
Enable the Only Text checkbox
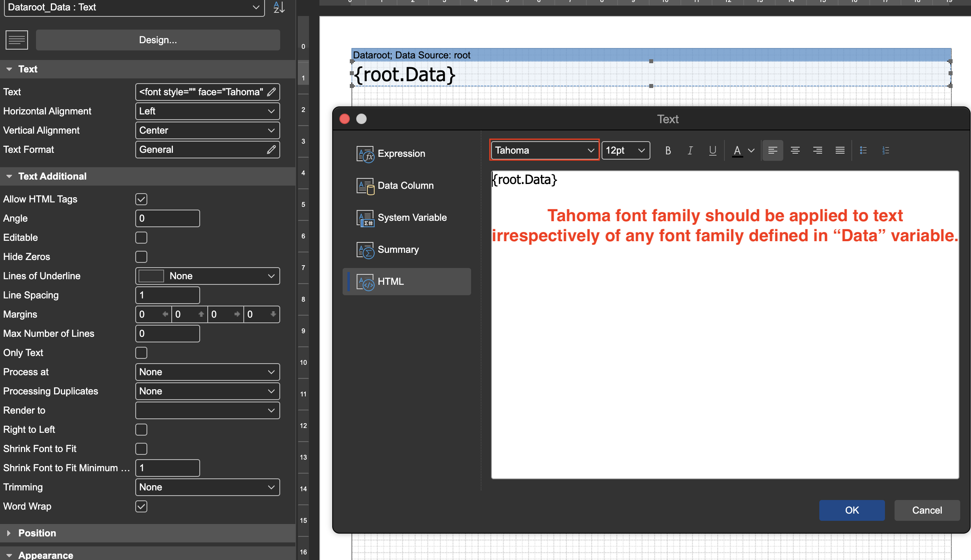pyautogui.click(x=141, y=353)
